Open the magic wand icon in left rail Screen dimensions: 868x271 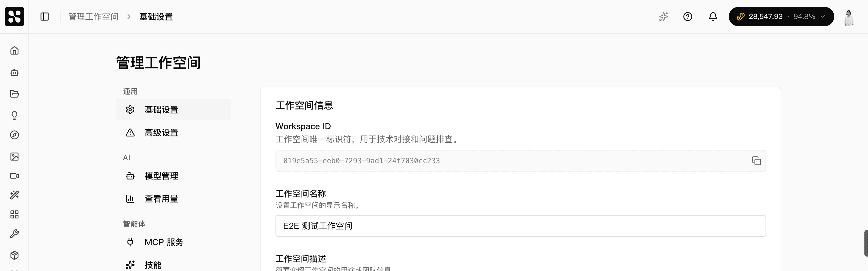coord(14,195)
